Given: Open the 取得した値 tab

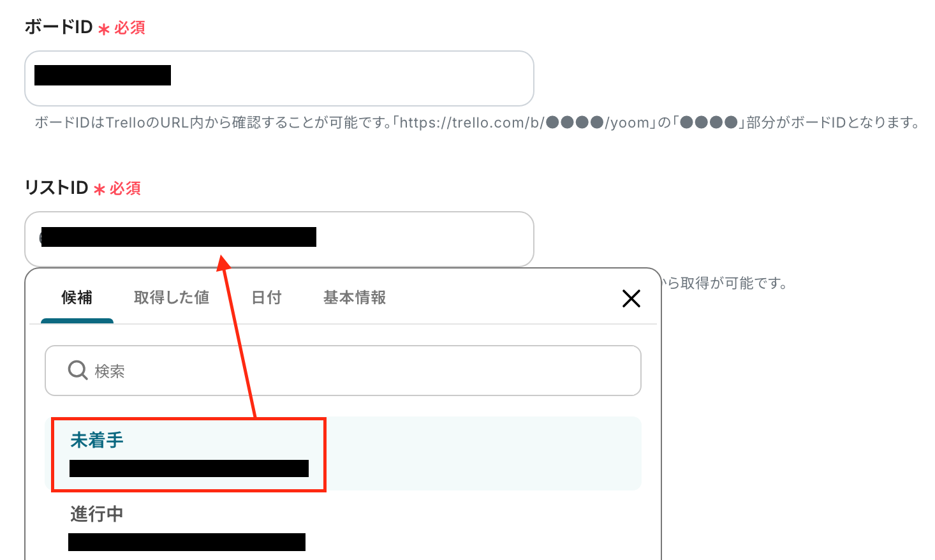Looking at the screenshot, I should pyautogui.click(x=172, y=298).
